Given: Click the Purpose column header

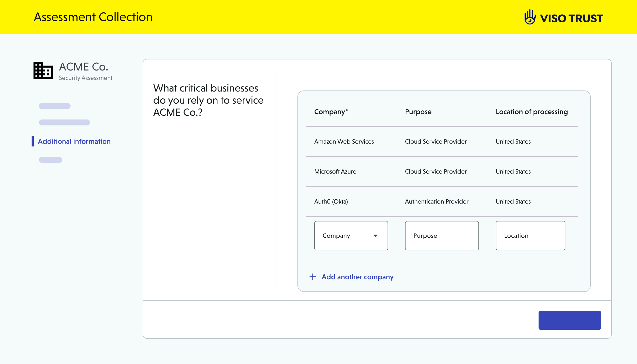Looking at the screenshot, I should point(418,112).
